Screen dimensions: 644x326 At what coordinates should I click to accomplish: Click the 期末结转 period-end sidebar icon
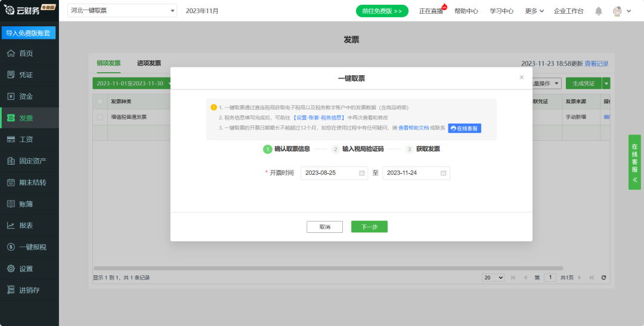point(11,183)
